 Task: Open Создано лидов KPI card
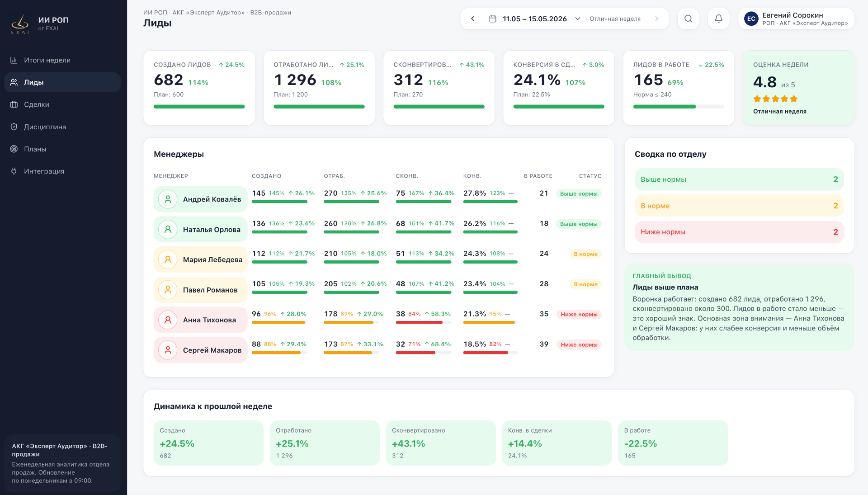click(x=199, y=88)
